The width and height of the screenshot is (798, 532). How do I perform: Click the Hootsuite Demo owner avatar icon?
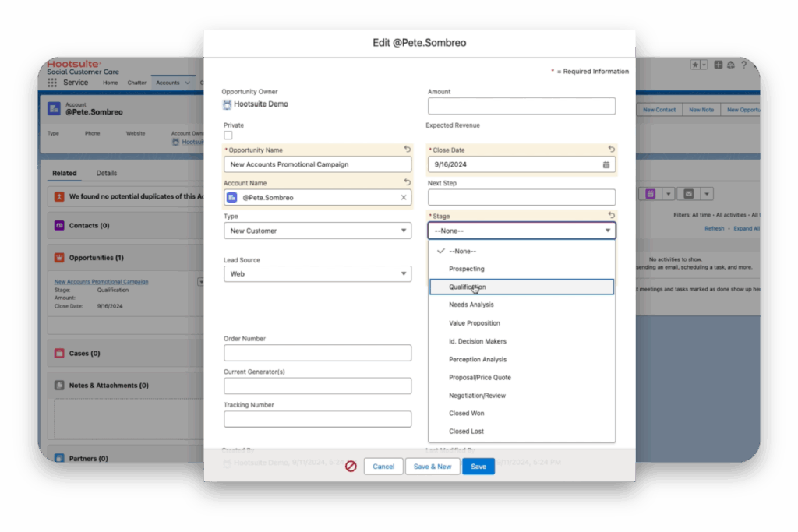coord(227,104)
